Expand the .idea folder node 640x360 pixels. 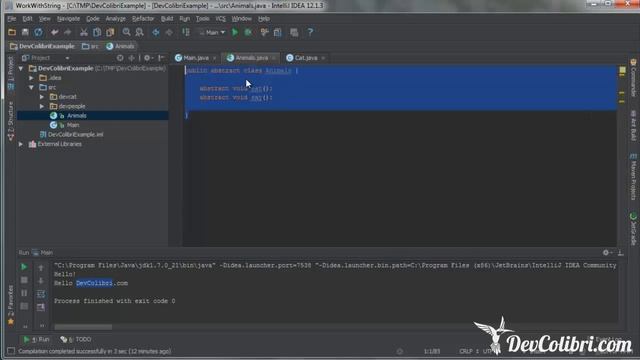point(31,78)
